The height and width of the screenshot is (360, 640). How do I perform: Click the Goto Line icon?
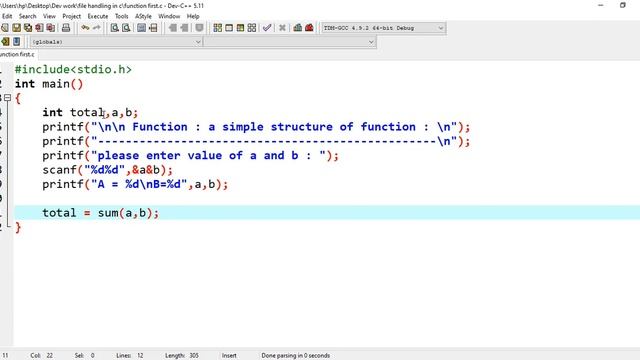(x=153, y=28)
